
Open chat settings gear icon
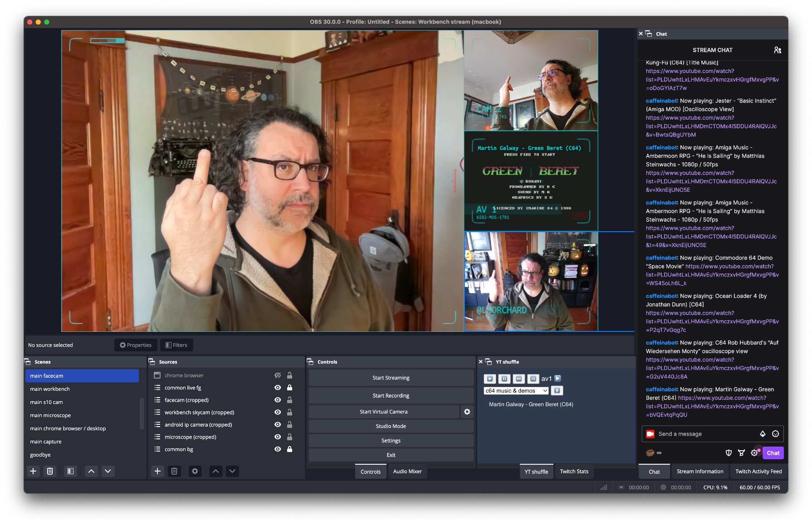tap(754, 453)
